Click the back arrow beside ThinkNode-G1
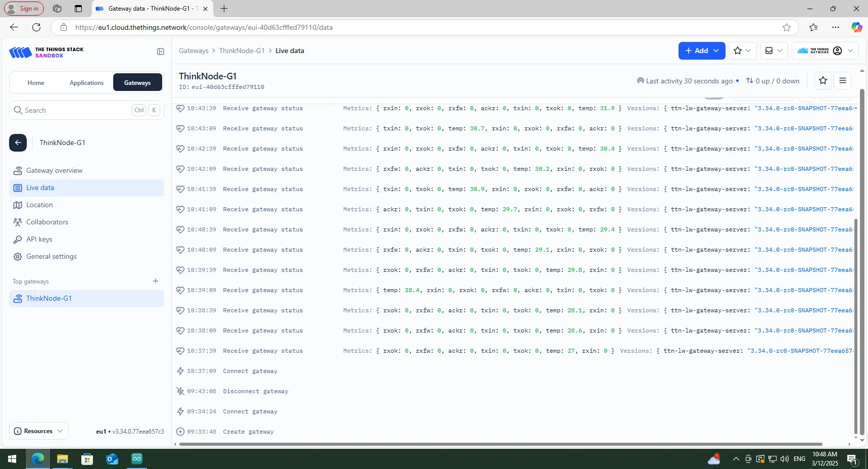This screenshot has height=469, width=868. click(18, 143)
